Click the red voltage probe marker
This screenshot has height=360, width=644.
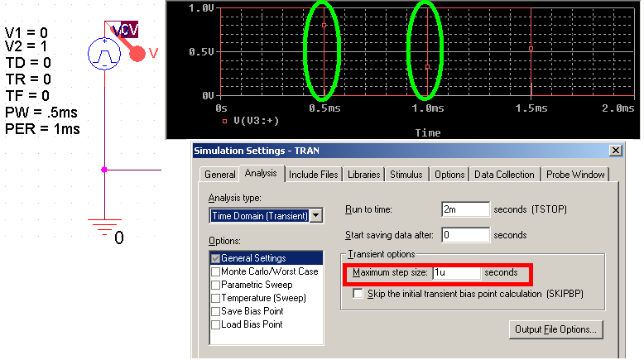click(x=137, y=53)
